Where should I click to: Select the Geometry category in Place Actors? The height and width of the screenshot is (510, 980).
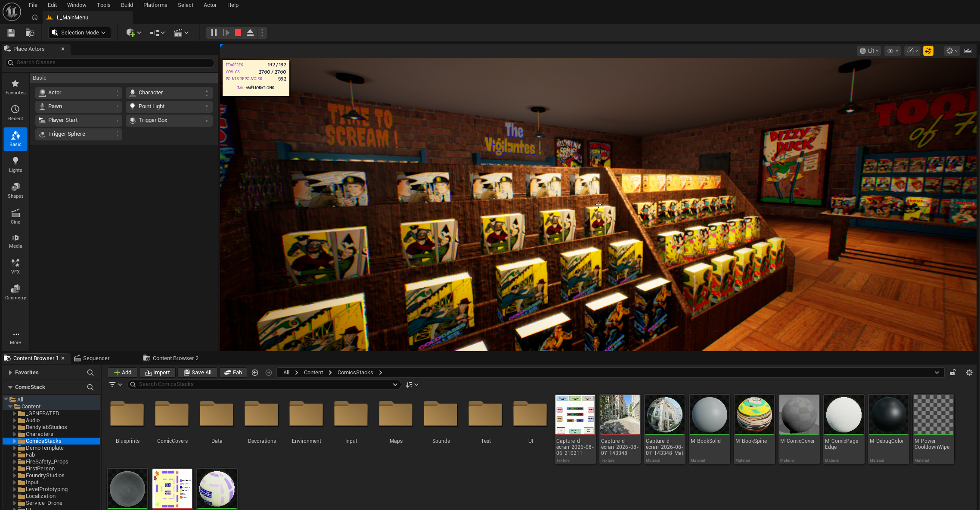pos(16,292)
